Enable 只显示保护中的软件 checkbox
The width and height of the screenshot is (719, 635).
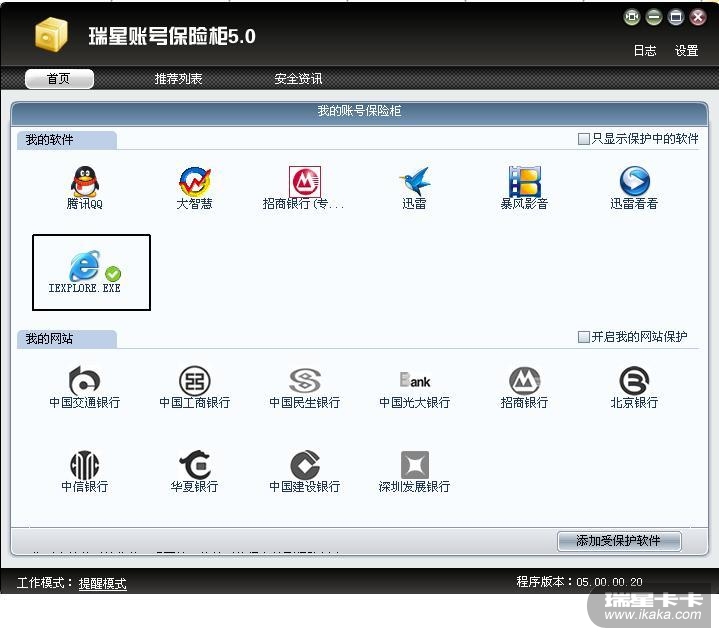point(583,138)
